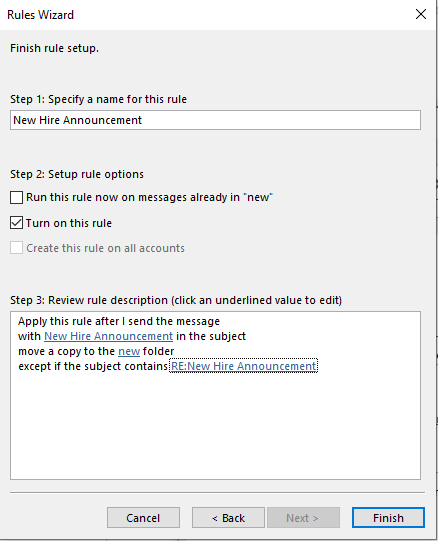Finish creating the rule
The width and height of the screenshot is (438, 541).
(x=388, y=518)
